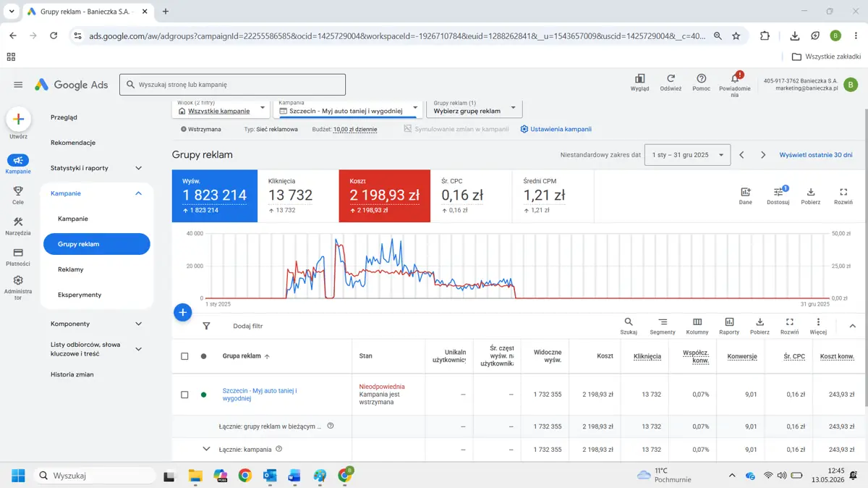
Task: Open the Google Ads hamburger menu
Action: pyautogui.click(x=18, y=85)
